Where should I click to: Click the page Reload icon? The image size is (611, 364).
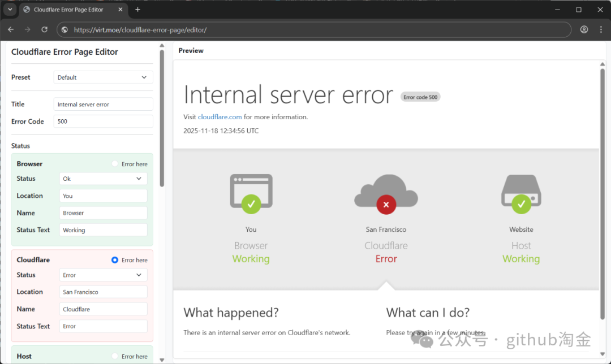coord(44,29)
